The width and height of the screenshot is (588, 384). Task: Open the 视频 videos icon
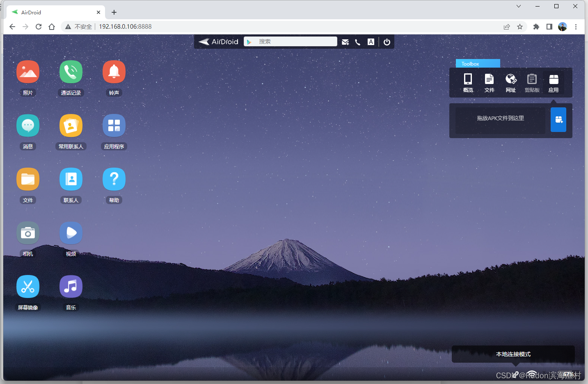[x=71, y=233]
